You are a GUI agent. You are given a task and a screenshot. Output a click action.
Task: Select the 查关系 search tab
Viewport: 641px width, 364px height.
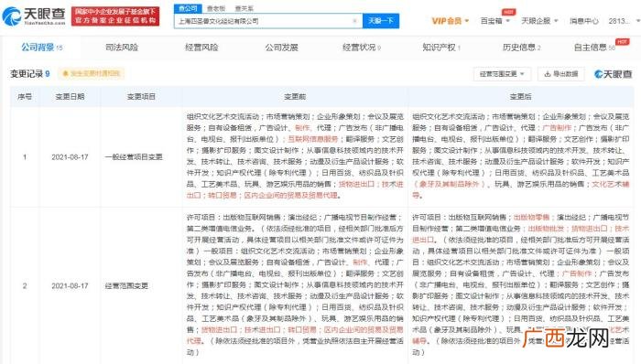(x=244, y=8)
